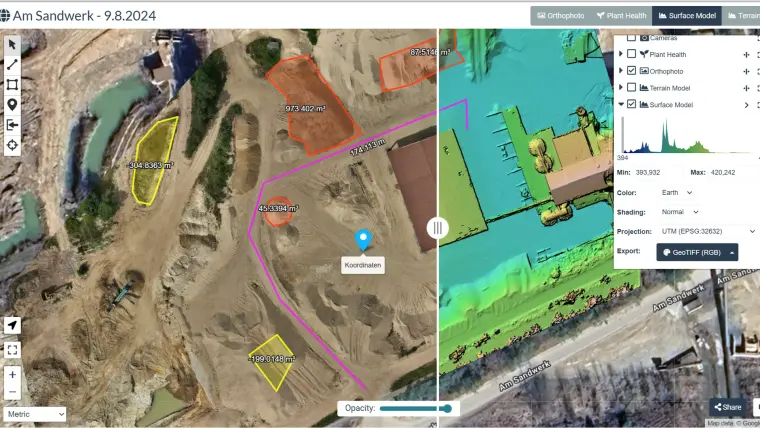Viewport: 760px width, 428px height.
Task: Expand the Orthophoto layer options
Action: 621,71
